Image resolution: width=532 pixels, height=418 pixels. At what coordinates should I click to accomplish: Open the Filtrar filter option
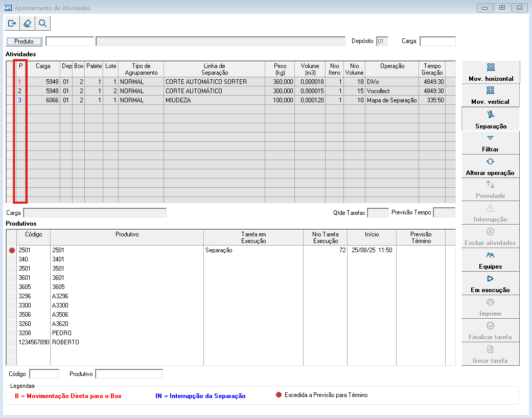pos(491,143)
